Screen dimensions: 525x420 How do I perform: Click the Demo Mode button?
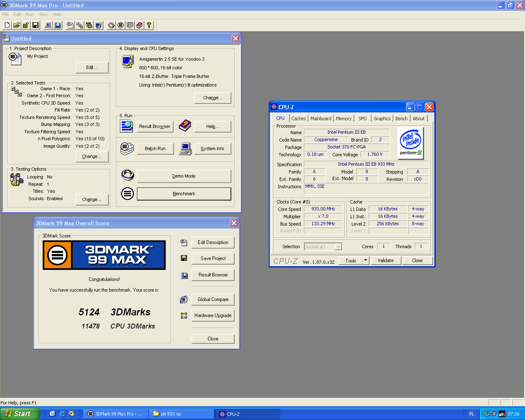pyautogui.click(x=184, y=176)
